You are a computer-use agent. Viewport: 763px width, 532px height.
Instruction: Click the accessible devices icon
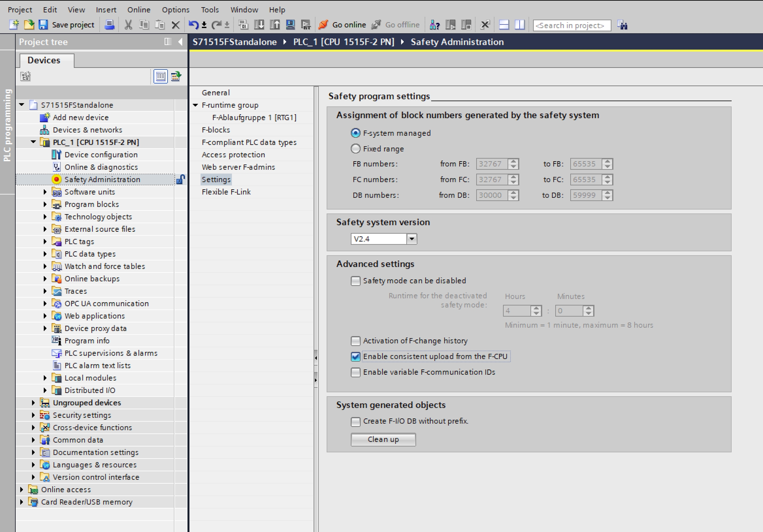click(x=434, y=25)
